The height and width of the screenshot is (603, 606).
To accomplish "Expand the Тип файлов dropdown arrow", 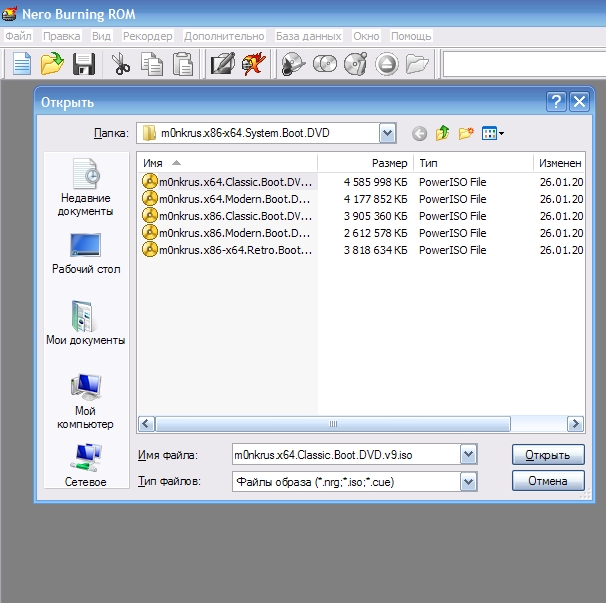I will pyautogui.click(x=468, y=482).
